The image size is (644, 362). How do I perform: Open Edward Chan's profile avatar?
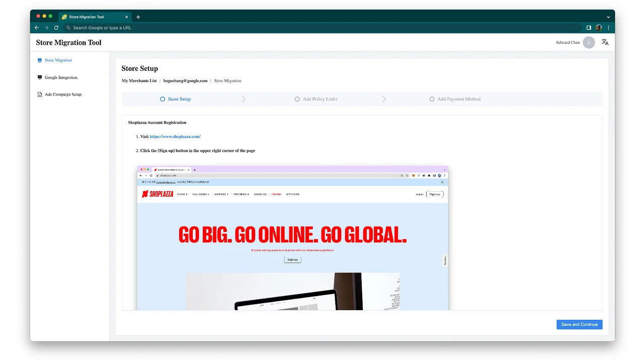pos(589,42)
